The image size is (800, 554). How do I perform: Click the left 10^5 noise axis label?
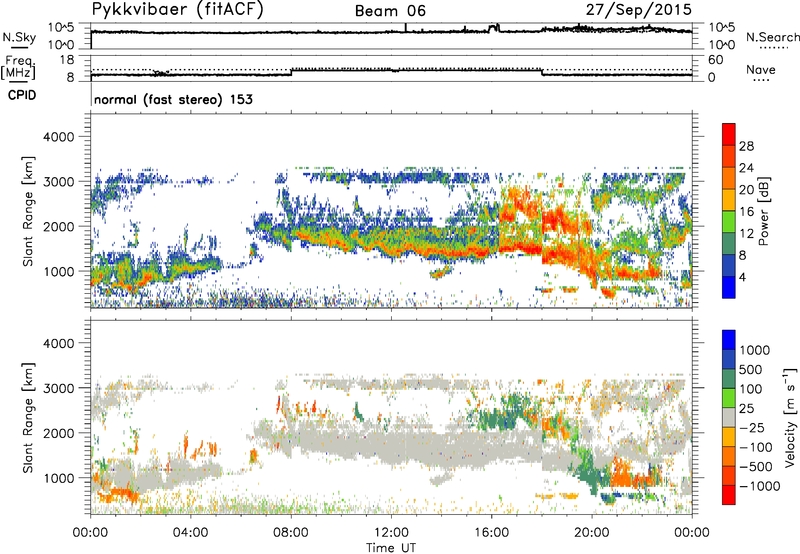[x=61, y=28]
